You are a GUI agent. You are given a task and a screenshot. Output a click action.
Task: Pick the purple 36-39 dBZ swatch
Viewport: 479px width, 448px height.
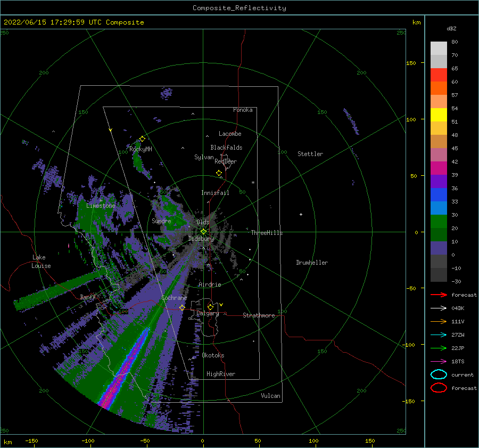439,182
